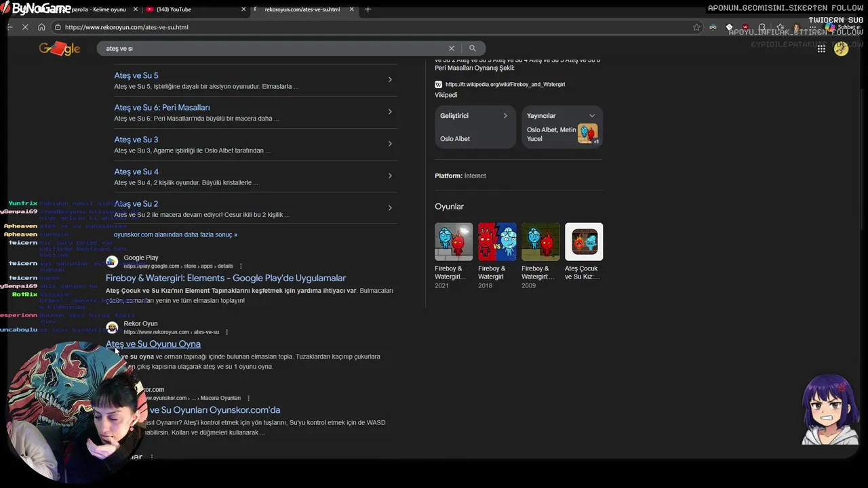Open the Ateş ve Su 2 link
Viewport: 868px width, 488px height.
point(136,203)
